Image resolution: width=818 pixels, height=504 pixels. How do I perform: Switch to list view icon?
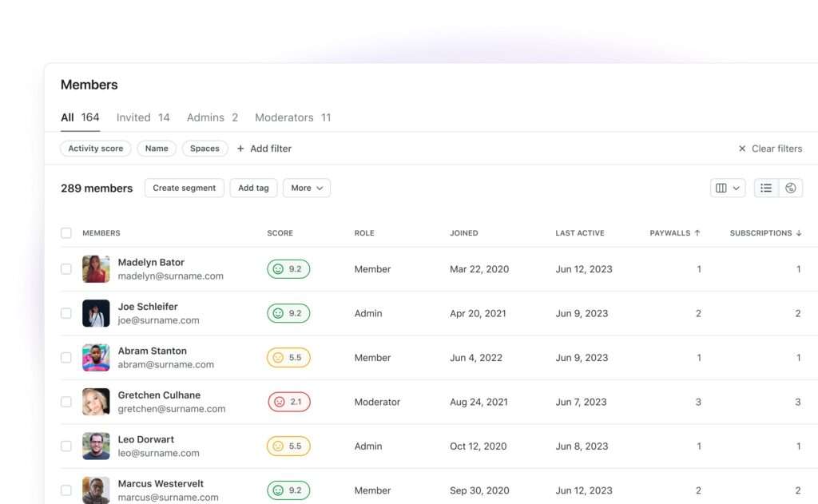coord(766,188)
